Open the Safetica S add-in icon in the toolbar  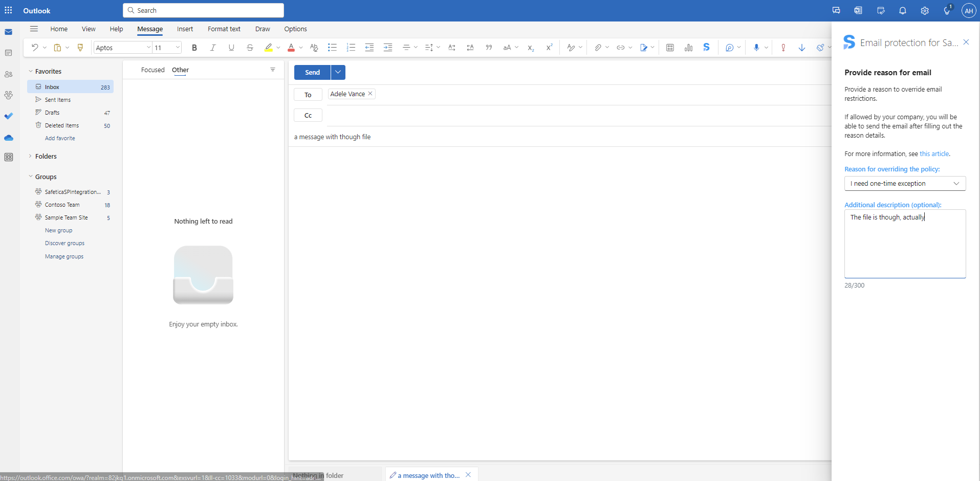point(707,47)
